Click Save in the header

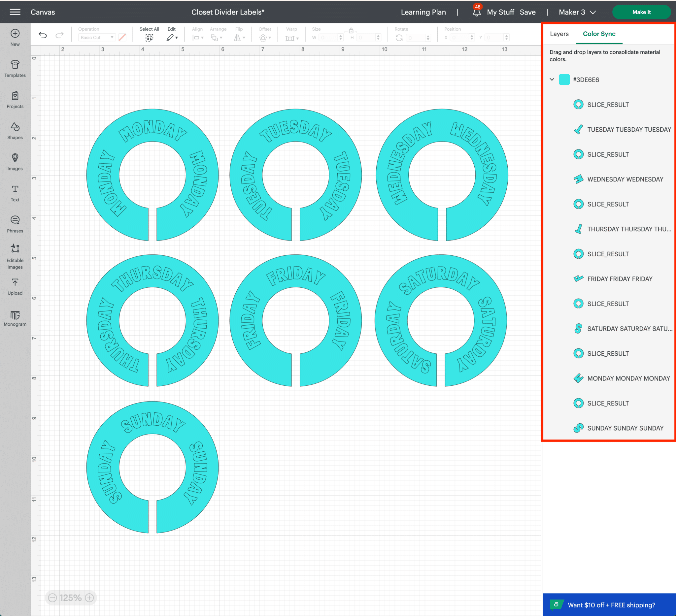tap(527, 12)
